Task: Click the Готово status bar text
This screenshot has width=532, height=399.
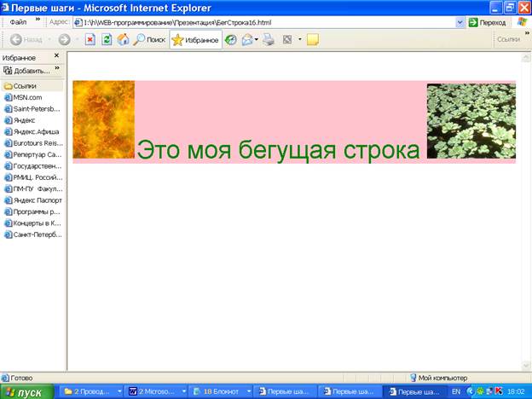Action: click(x=21, y=378)
